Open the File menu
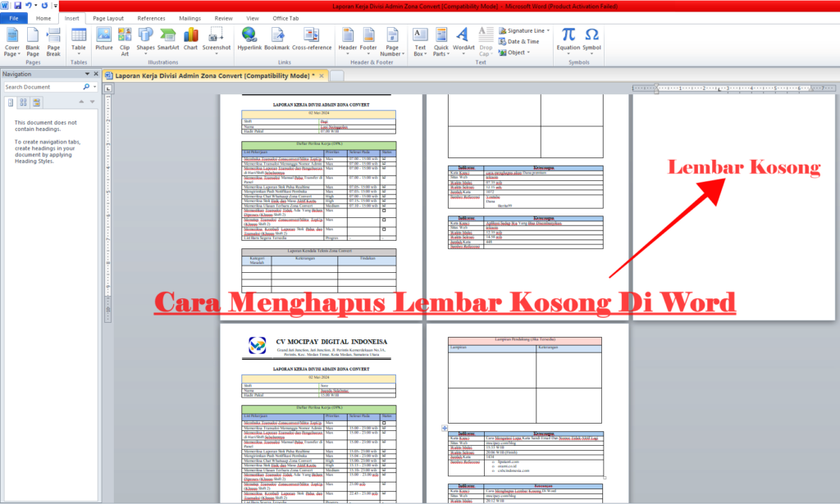This screenshot has width=840, height=504. [x=12, y=17]
